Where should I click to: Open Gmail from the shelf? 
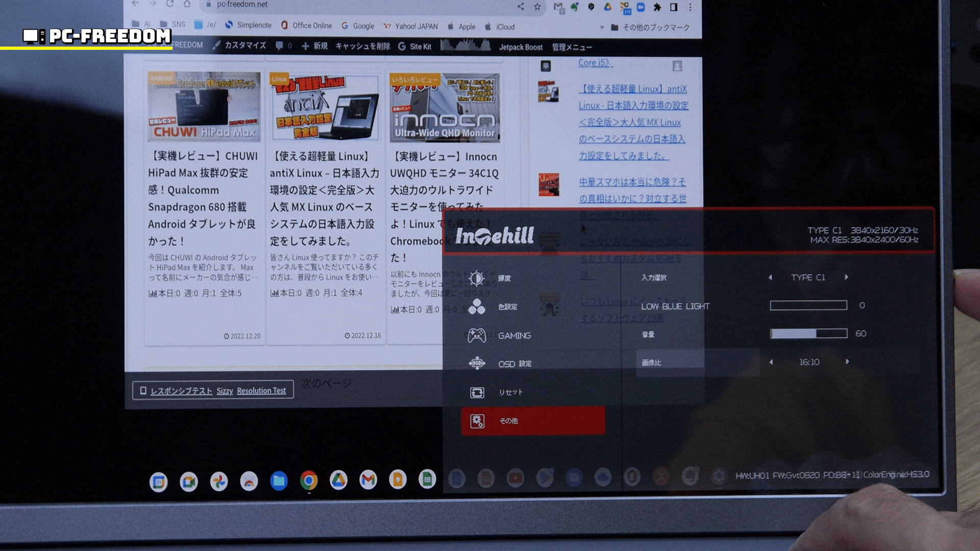(x=368, y=480)
